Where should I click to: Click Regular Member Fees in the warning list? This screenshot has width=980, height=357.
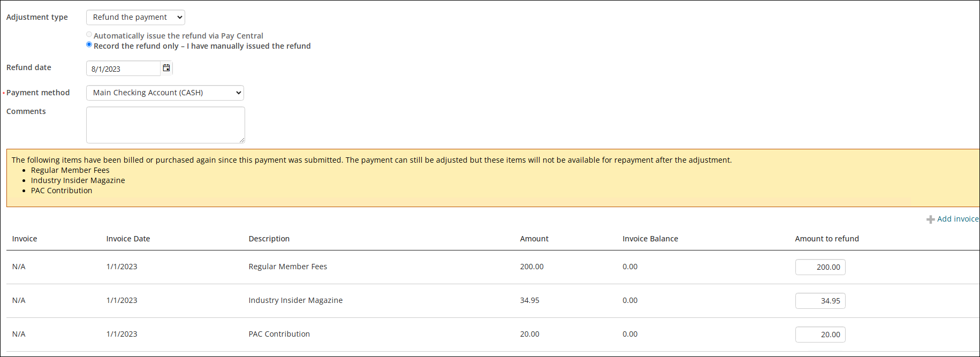(70, 170)
